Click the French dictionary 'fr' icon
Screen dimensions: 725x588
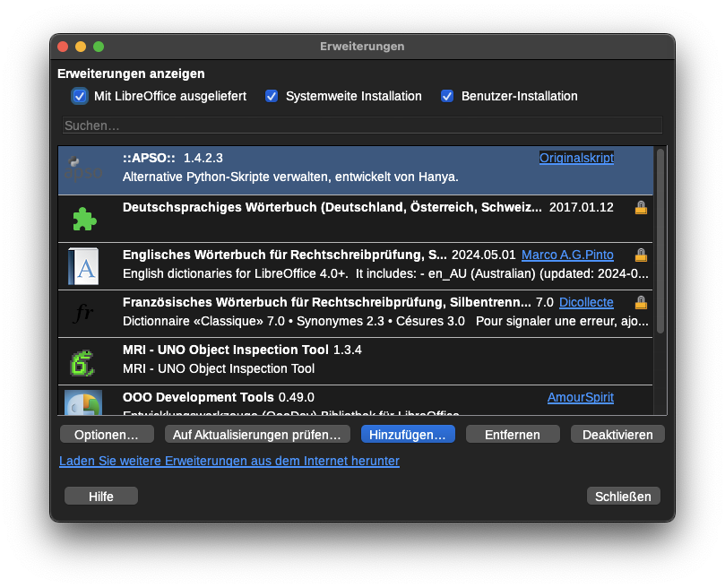(x=83, y=314)
